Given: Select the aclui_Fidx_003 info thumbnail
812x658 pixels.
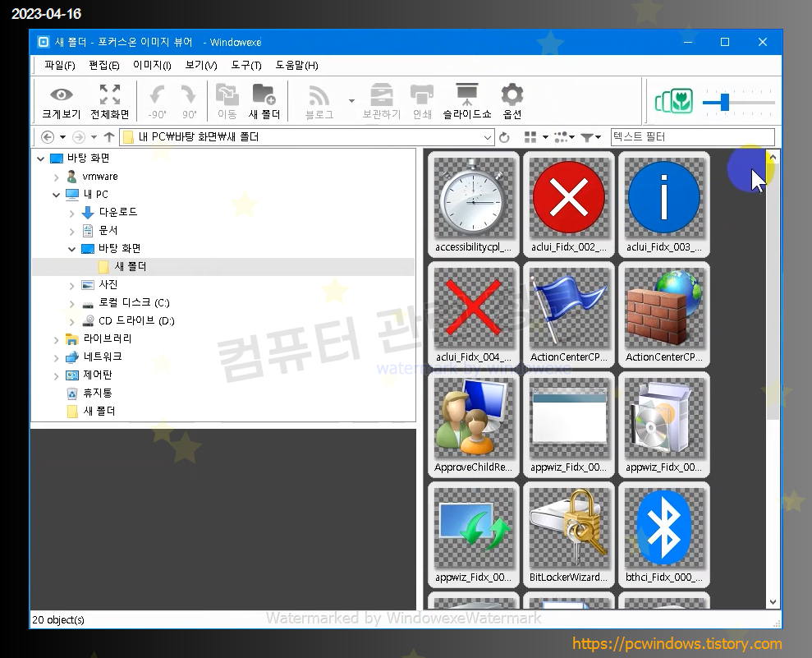Looking at the screenshot, I should pyautogui.click(x=664, y=204).
